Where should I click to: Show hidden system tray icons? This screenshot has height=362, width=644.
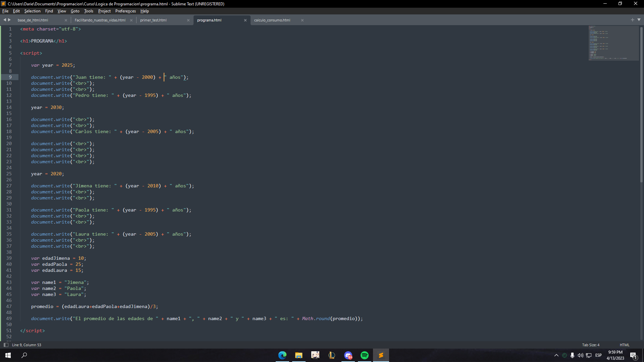[x=556, y=355]
